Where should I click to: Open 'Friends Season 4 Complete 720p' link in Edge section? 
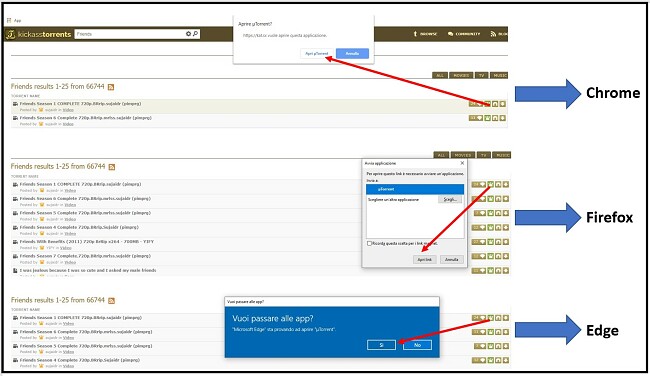80,360
